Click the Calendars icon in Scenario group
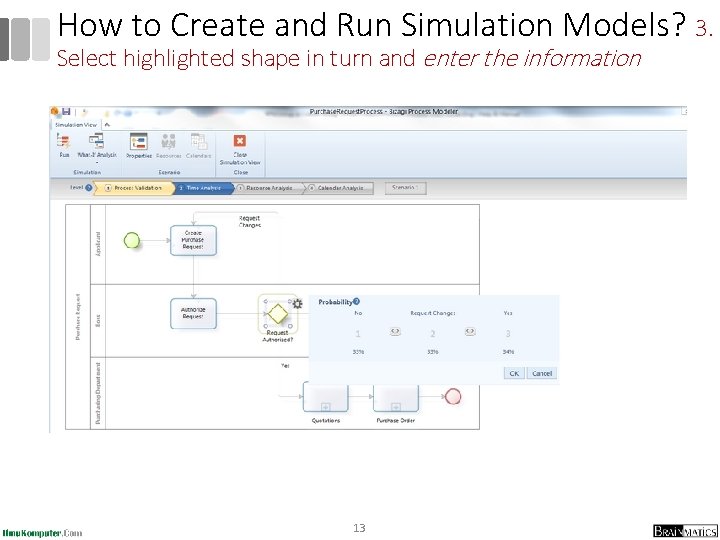The height and width of the screenshot is (540, 720). point(198,141)
